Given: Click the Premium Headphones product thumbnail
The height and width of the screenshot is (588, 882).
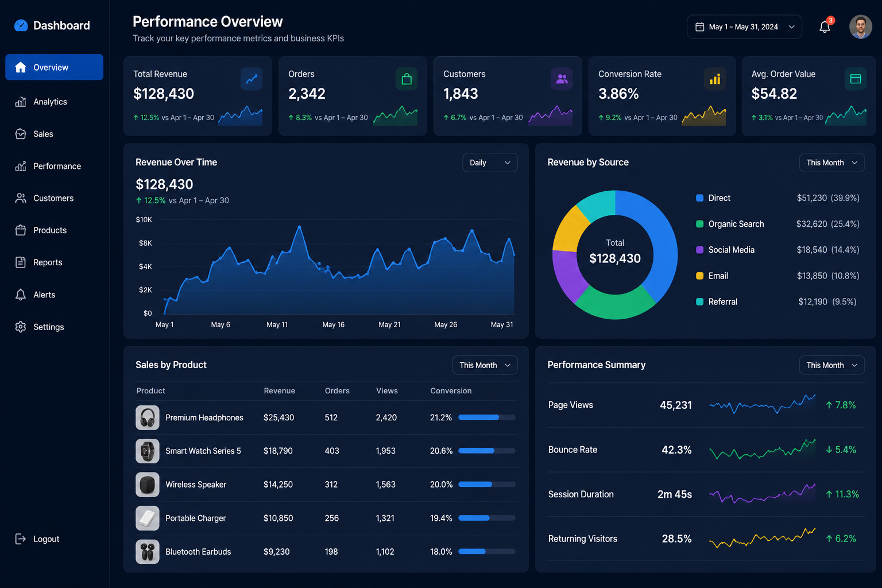Looking at the screenshot, I should click(x=148, y=417).
